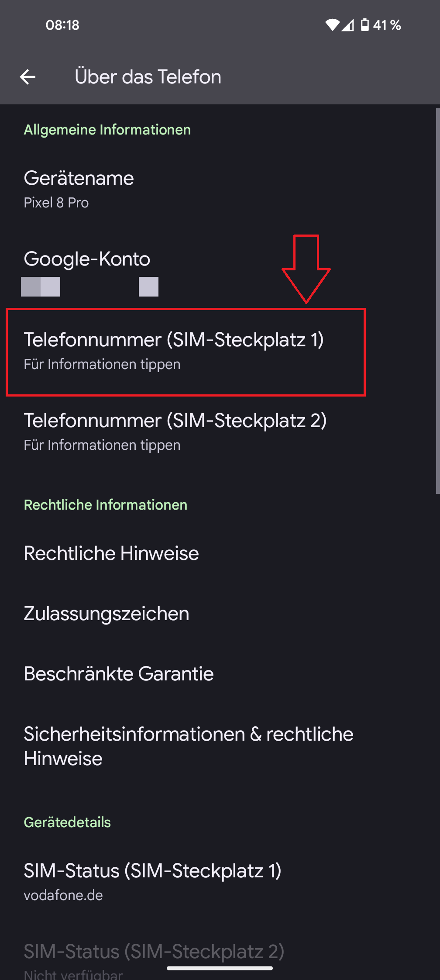The width and height of the screenshot is (440, 980).
Task: Tap the Wi-Fi status icon
Action: click(x=332, y=25)
